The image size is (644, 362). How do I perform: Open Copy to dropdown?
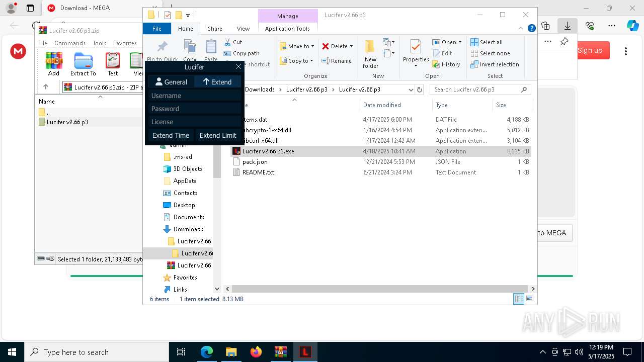(297, 61)
